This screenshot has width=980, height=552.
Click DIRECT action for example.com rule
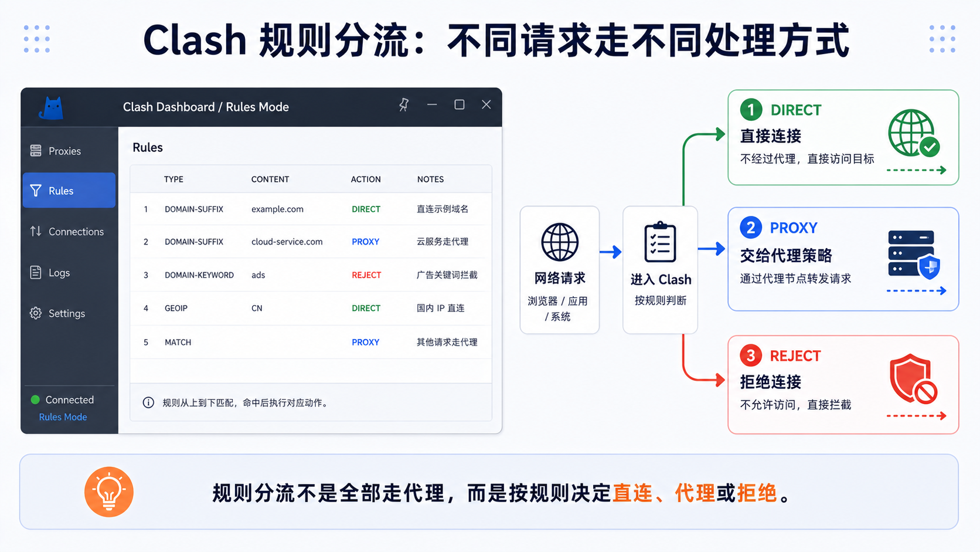[x=366, y=209]
